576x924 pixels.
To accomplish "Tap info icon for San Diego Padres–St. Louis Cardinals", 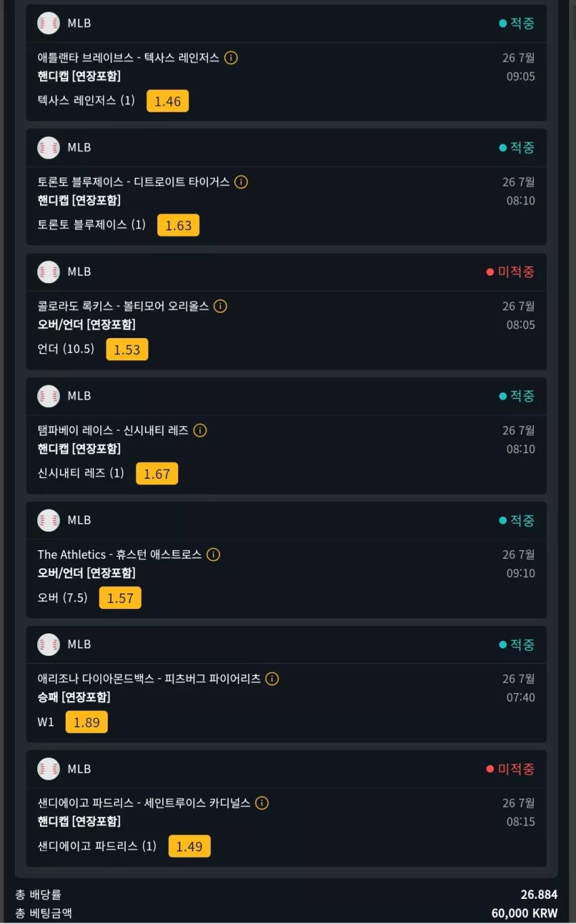I will click(262, 803).
